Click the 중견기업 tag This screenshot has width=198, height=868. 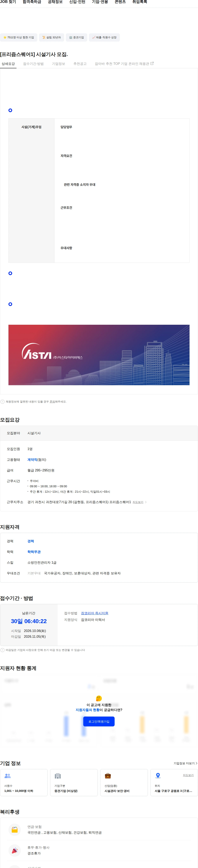(76, 37)
